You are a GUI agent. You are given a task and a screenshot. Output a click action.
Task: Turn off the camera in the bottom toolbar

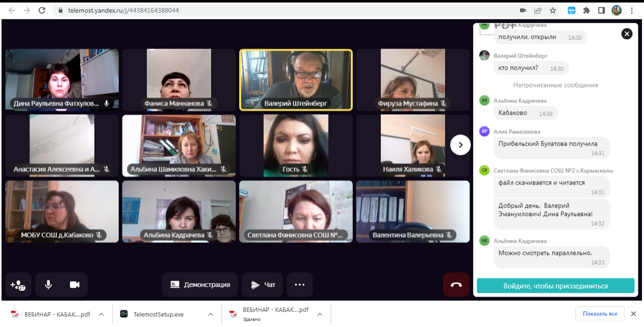(75, 285)
